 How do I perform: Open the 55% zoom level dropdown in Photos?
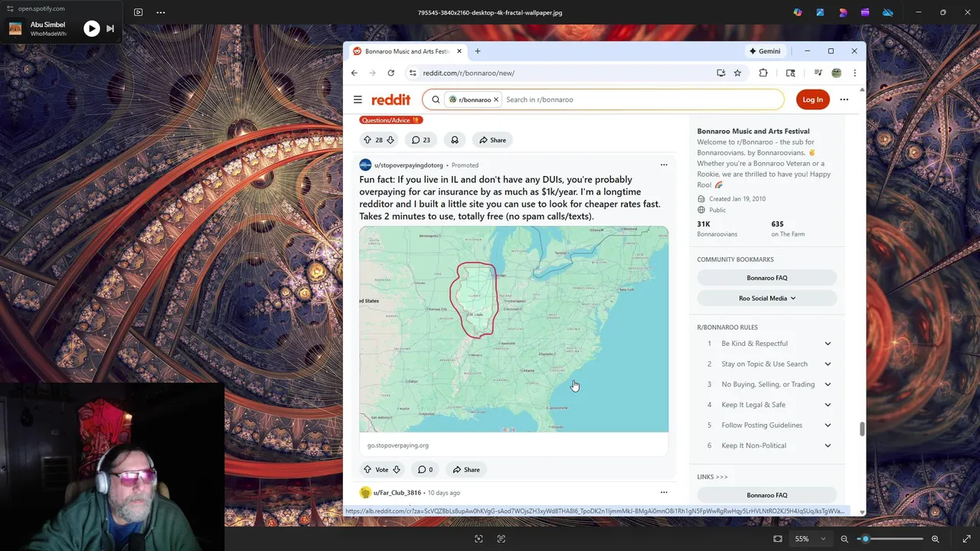click(810, 539)
